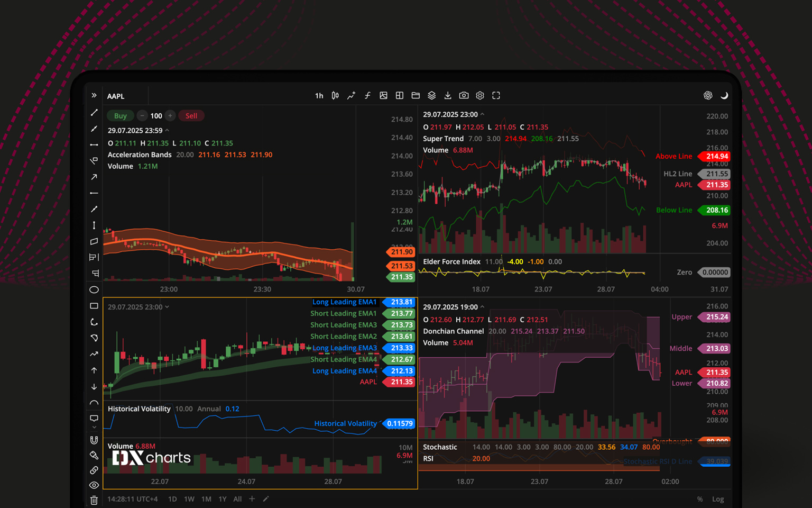
Task: Open the indicators (fx) menu
Action: [367, 96]
